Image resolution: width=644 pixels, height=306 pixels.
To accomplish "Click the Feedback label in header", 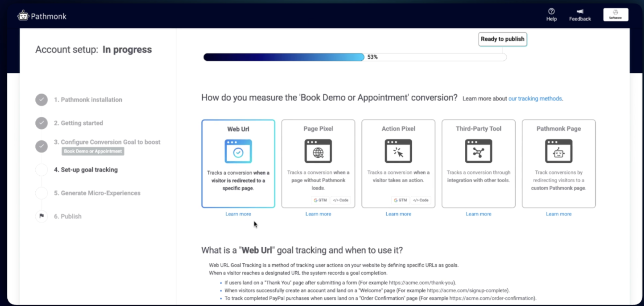I will (x=580, y=19).
